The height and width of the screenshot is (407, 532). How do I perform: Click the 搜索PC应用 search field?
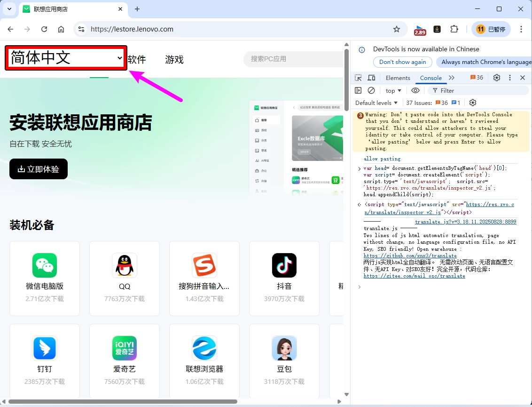coord(293,59)
